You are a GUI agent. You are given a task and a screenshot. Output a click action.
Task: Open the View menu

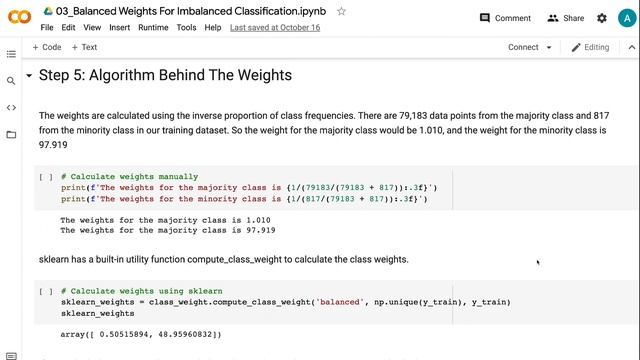pyautogui.click(x=92, y=27)
